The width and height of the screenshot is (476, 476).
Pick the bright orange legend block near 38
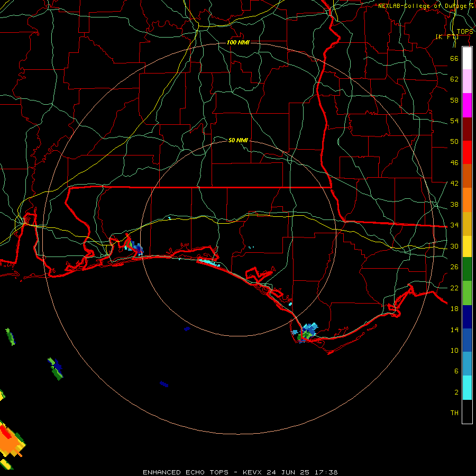(x=467, y=200)
